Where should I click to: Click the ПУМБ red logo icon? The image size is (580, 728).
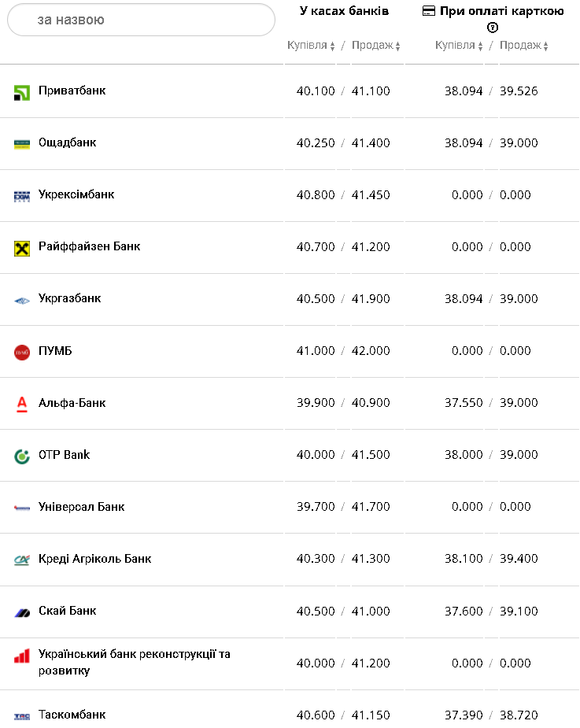[x=22, y=352]
